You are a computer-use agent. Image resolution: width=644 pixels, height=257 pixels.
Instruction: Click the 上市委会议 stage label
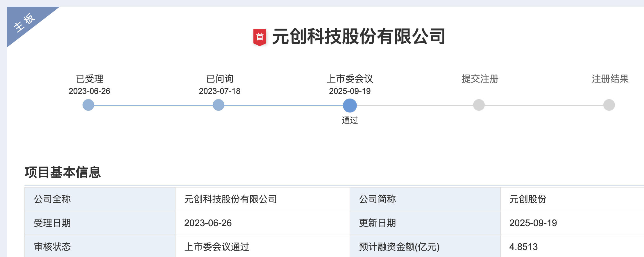coord(350,79)
